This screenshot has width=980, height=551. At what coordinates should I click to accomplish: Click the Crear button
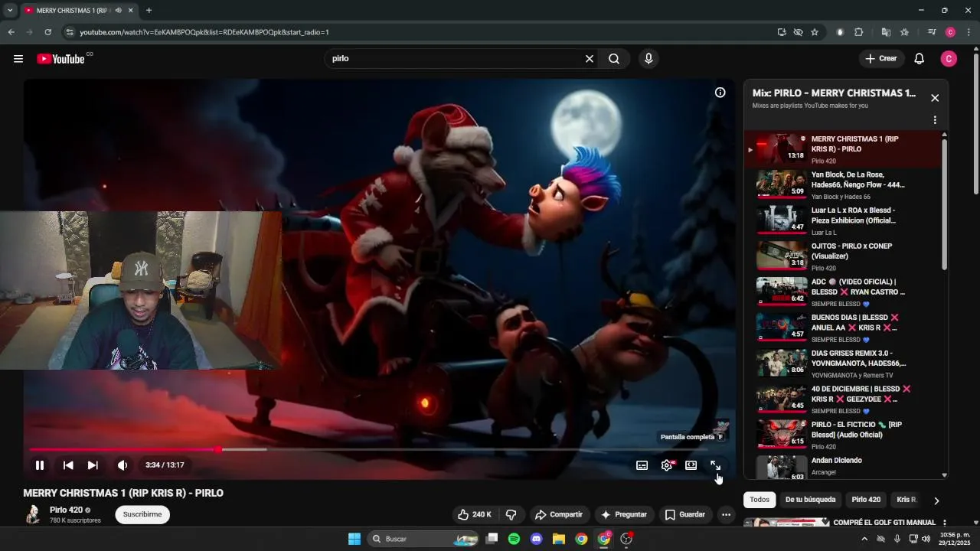point(881,59)
